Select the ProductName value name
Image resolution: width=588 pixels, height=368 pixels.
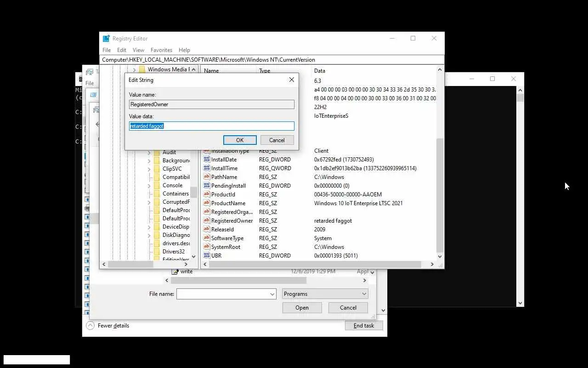coord(228,203)
